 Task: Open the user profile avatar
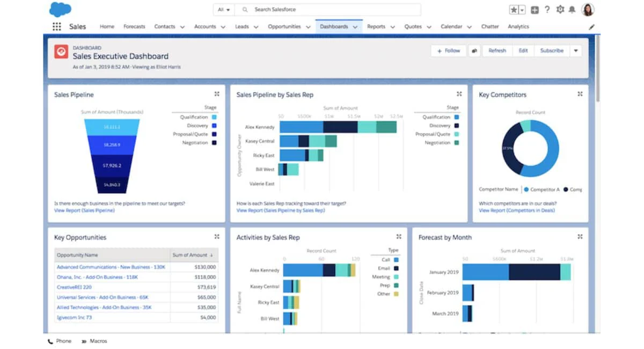click(588, 10)
